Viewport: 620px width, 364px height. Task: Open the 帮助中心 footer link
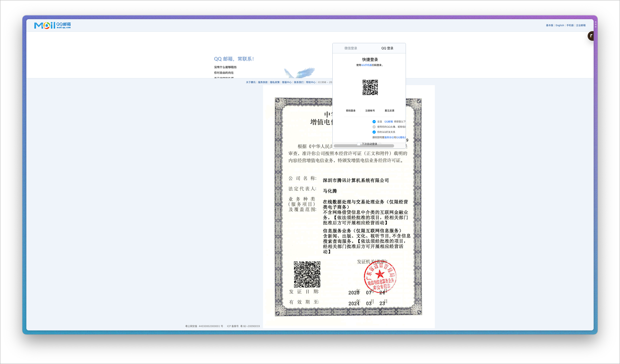pyautogui.click(x=311, y=82)
